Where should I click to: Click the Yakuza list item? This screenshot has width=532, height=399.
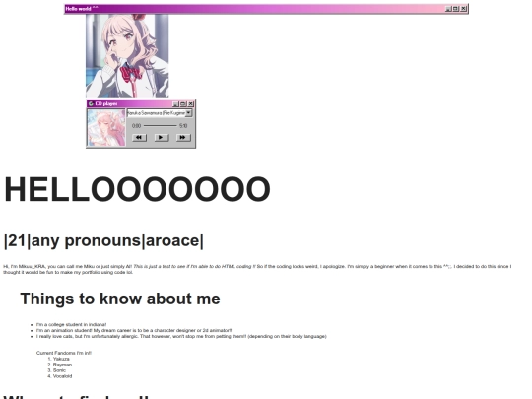tap(61, 359)
